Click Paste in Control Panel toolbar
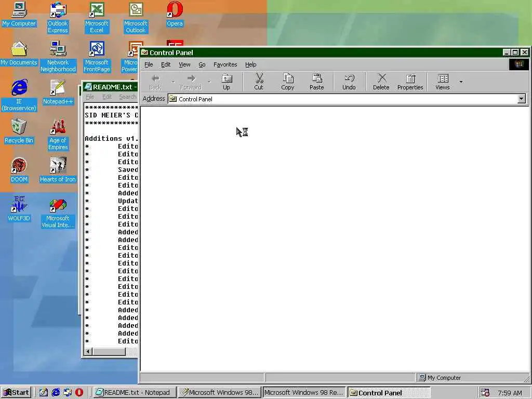The width and height of the screenshot is (532, 399). point(316,82)
